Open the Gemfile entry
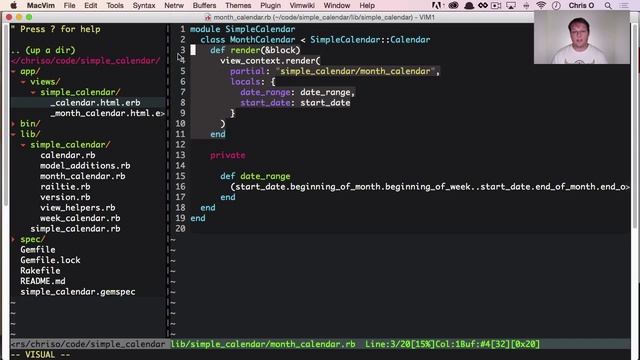Viewport: 640px width, 360px height. (x=38, y=250)
